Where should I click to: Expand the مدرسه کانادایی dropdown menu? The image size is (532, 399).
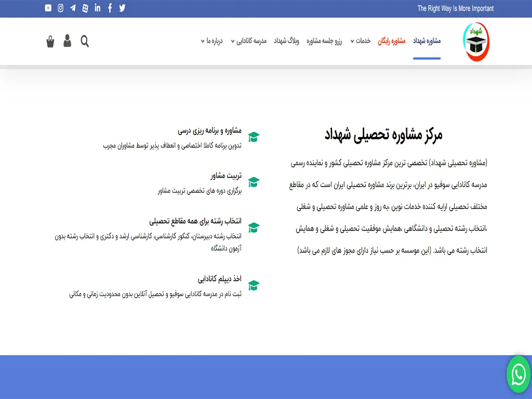click(249, 41)
